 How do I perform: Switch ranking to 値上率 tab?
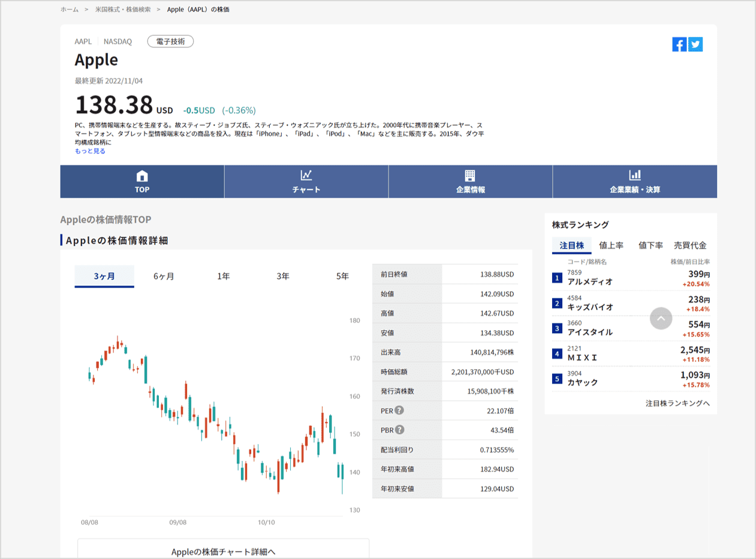[x=611, y=245]
